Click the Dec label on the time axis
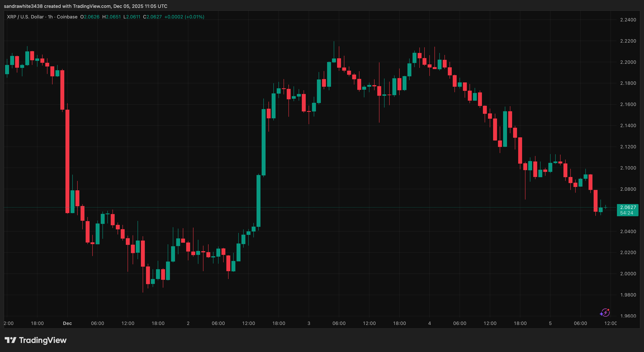Screen dimensions: 644x352 (67, 323)
